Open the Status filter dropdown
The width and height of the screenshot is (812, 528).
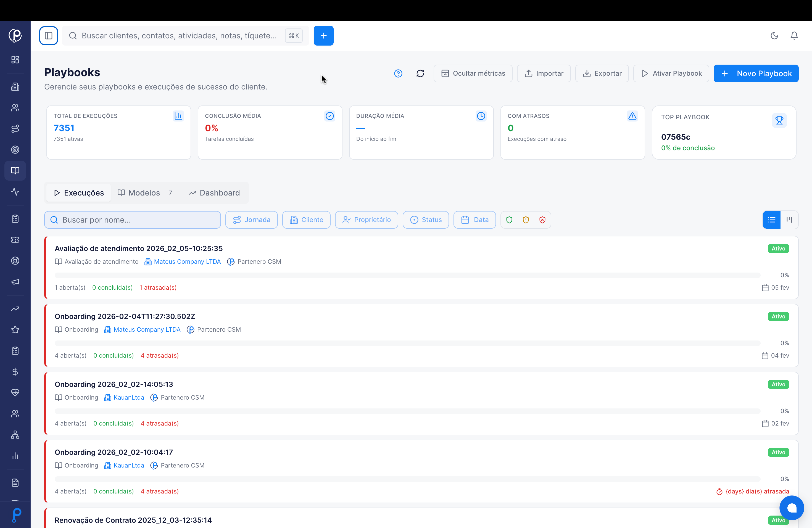click(x=425, y=220)
